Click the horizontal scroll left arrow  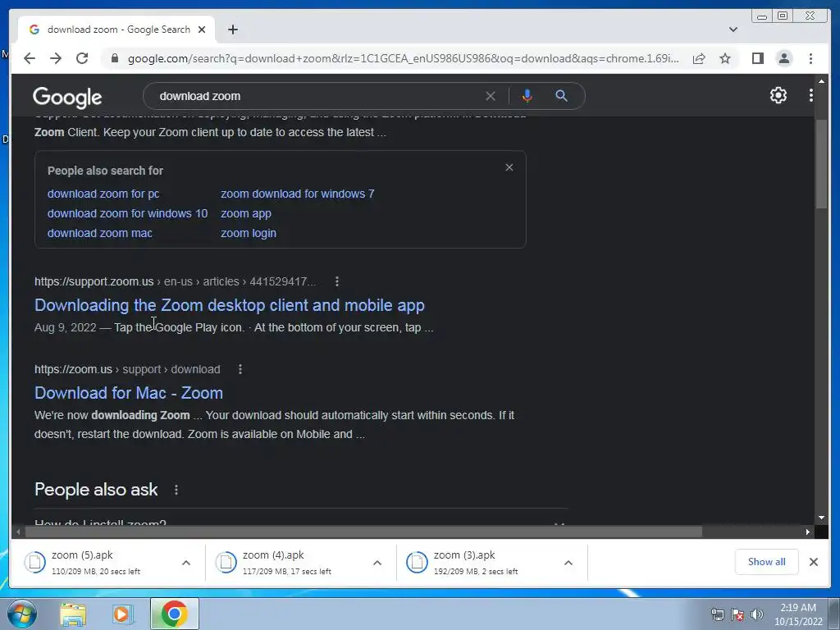click(19, 532)
